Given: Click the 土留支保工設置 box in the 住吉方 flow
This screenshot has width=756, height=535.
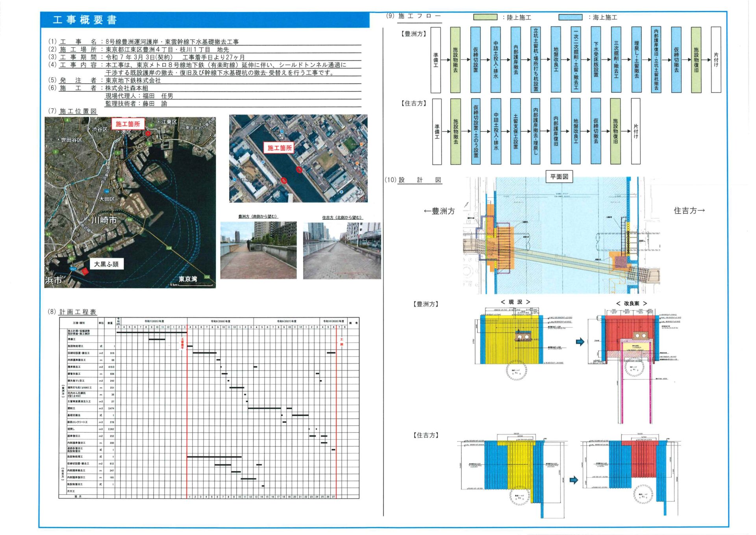Looking at the screenshot, I should click(516, 131).
